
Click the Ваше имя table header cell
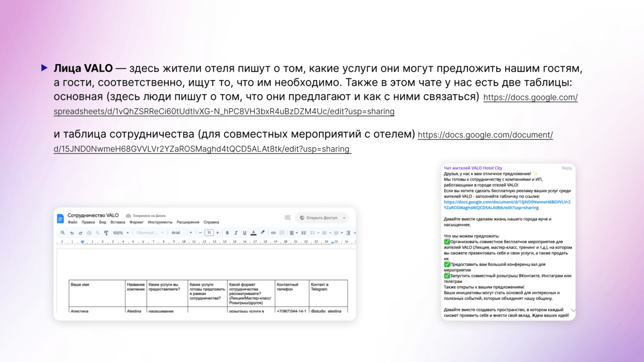coord(97,293)
